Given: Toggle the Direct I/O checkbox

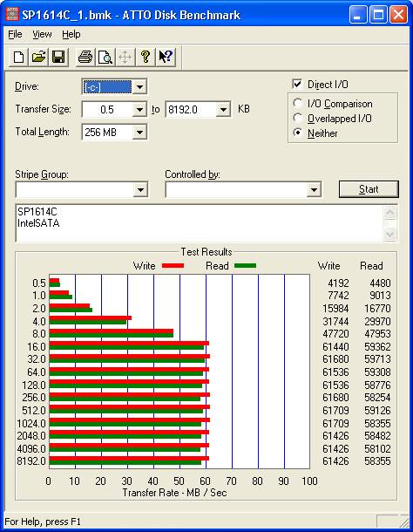Looking at the screenshot, I should (x=297, y=84).
